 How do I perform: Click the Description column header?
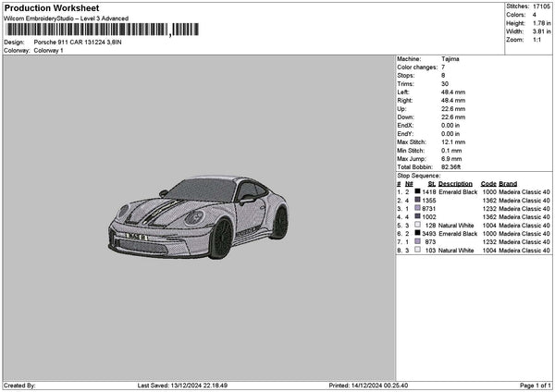pos(455,184)
